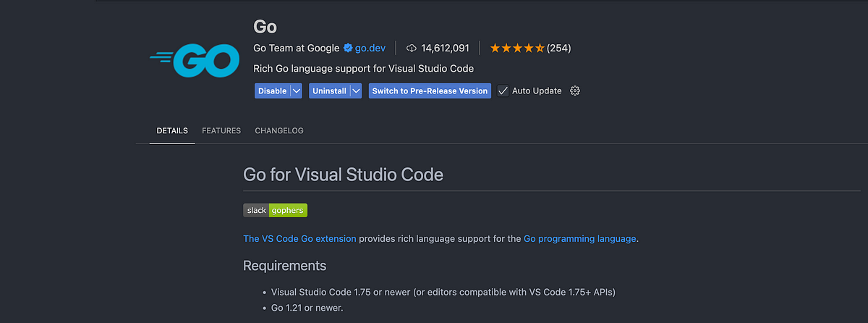
Task: Switch to the FEATURES tab
Action: 221,131
